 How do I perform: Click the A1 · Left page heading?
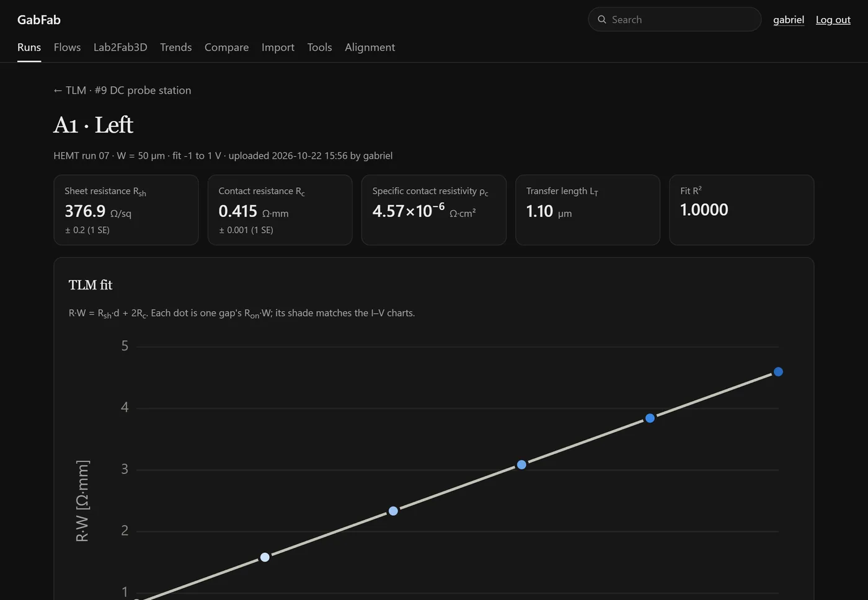click(93, 125)
